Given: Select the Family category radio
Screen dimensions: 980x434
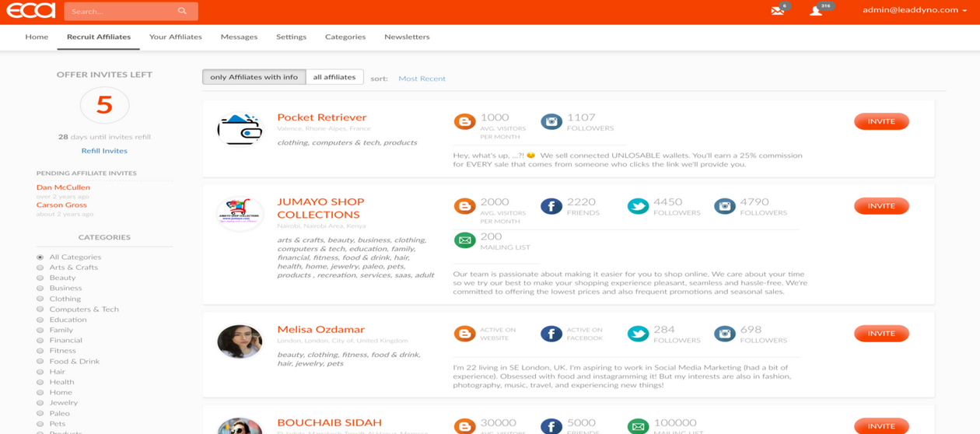Looking at the screenshot, I should tap(40, 331).
